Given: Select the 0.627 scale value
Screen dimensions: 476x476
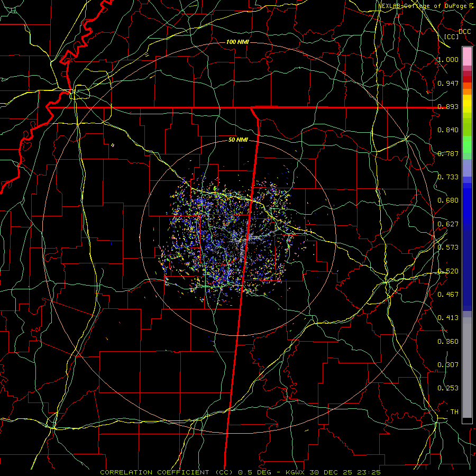Looking at the screenshot, I should (448, 224).
